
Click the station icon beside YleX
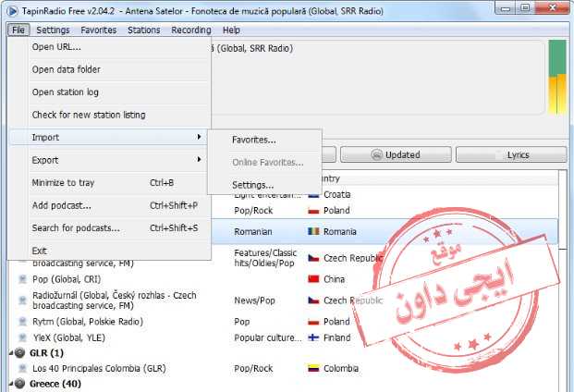[22, 337]
